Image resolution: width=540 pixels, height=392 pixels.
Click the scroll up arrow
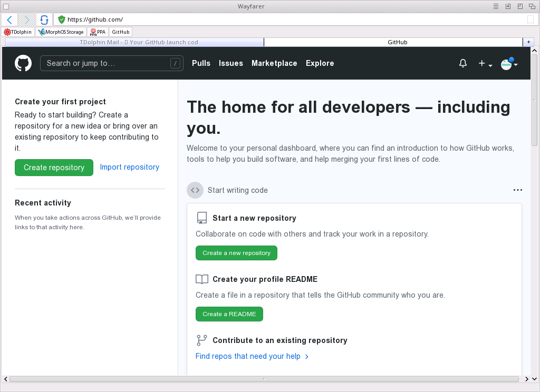[535, 50]
